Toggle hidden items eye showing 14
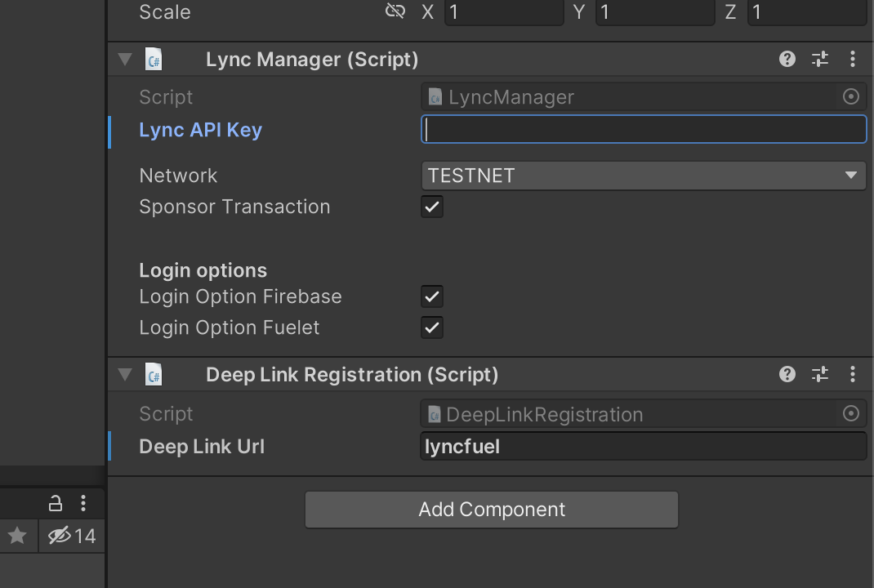This screenshot has height=588, width=874. (x=72, y=536)
